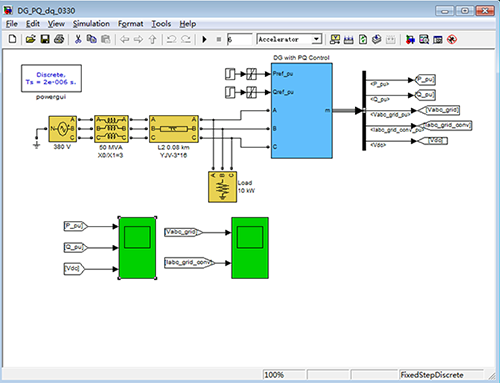Select the green scope fed by Vabc_grid
This screenshot has height=383, width=500.
[x=250, y=248]
